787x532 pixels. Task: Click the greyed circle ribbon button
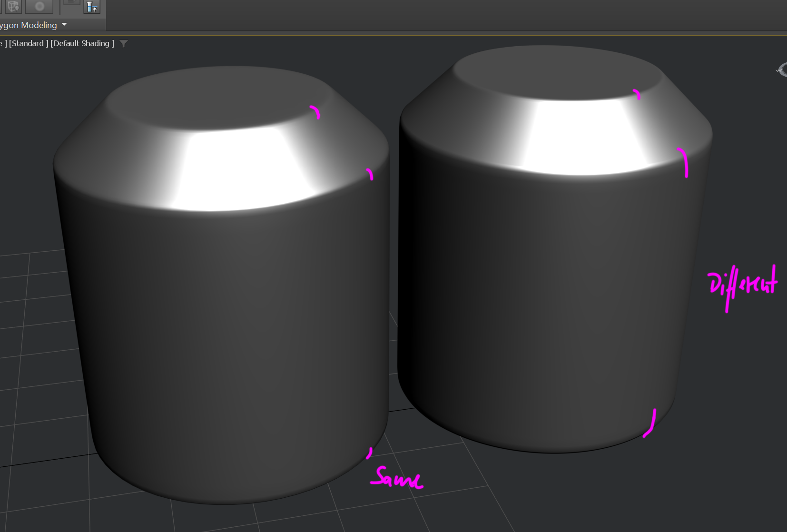point(39,6)
